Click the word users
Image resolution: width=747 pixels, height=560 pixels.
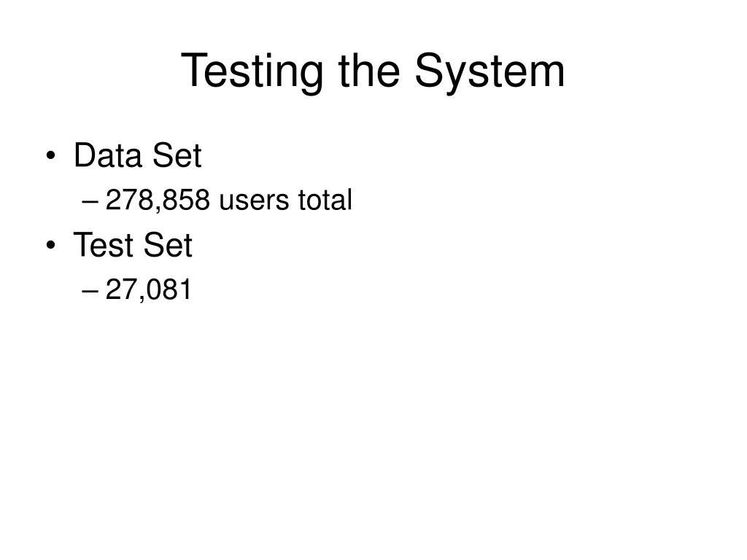pos(254,202)
